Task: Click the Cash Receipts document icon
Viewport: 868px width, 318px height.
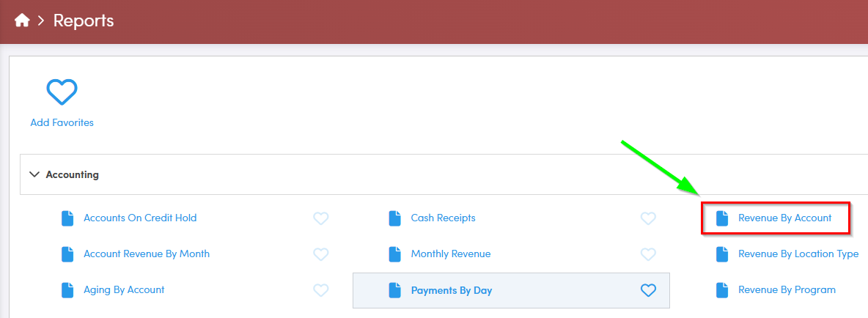Action: coord(395,218)
